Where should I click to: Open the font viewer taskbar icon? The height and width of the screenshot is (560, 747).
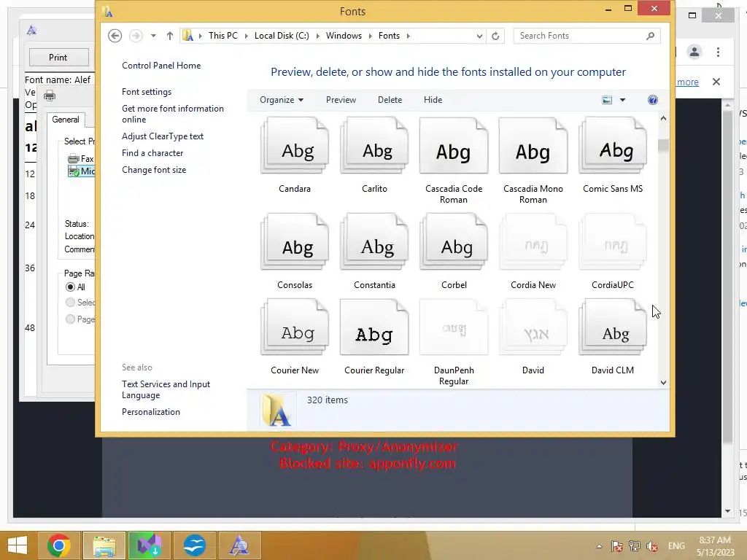[239, 545]
